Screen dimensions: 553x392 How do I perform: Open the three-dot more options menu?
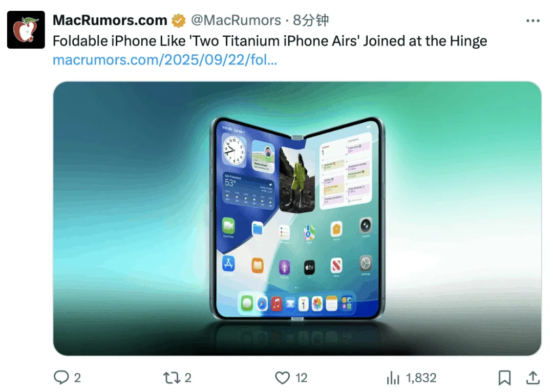pyautogui.click(x=533, y=21)
